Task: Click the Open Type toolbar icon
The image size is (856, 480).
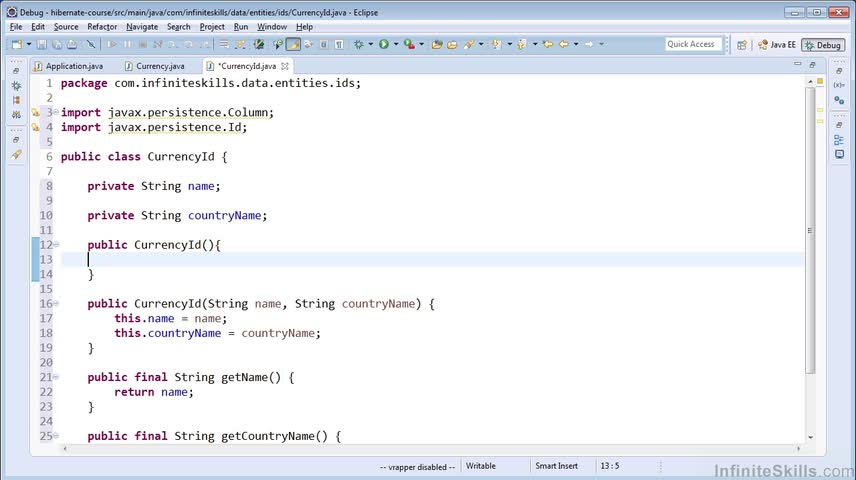Action: coord(437,44)
